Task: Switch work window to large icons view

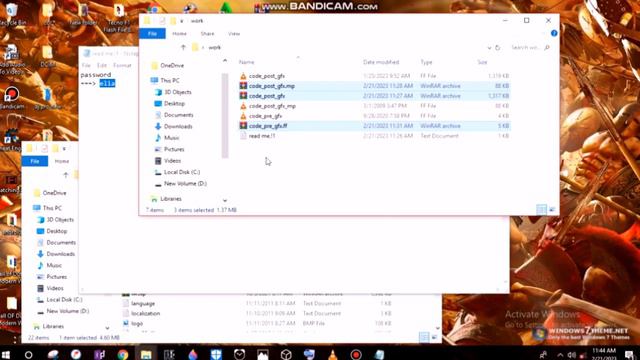Action: click(552, 209)
